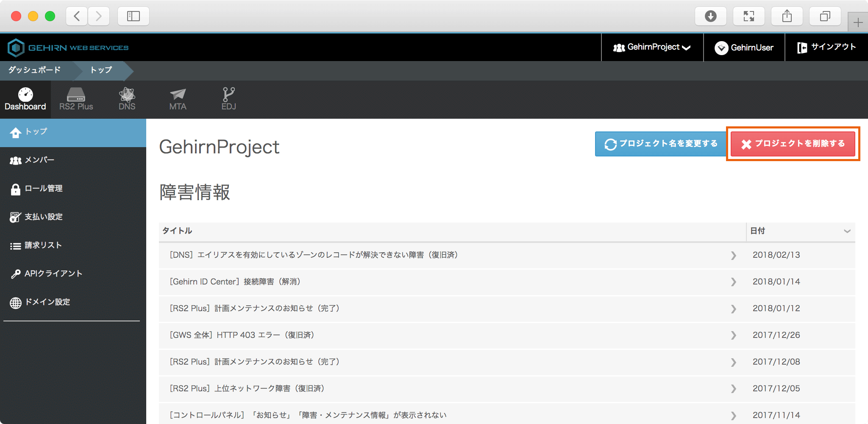The image size is (868, 424).
Task: Expand the 2018/02/13 DNS incident row chevron
Action: [733, 255]
